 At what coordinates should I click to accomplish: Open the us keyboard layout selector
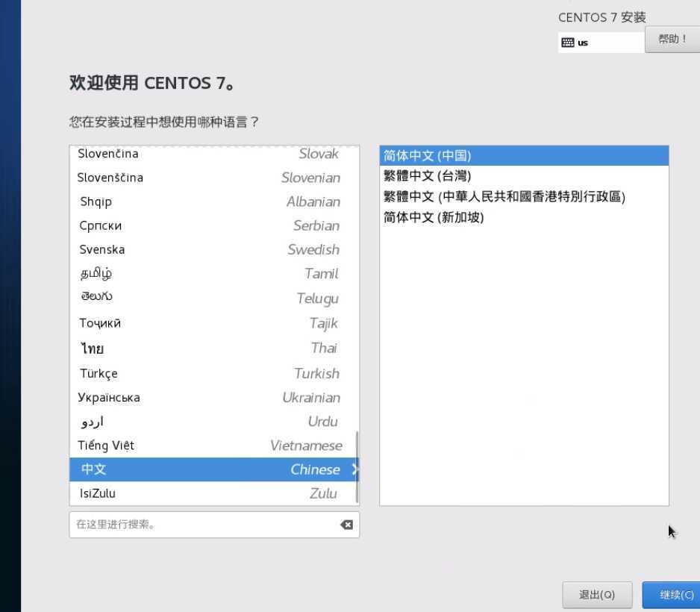click(x=601, y=43)
